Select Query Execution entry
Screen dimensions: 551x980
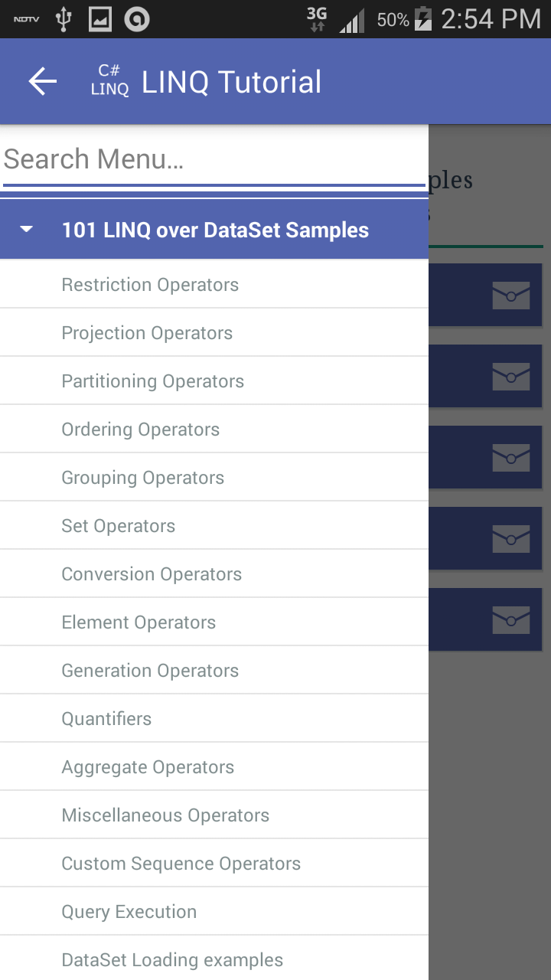[x=129, y=912]
